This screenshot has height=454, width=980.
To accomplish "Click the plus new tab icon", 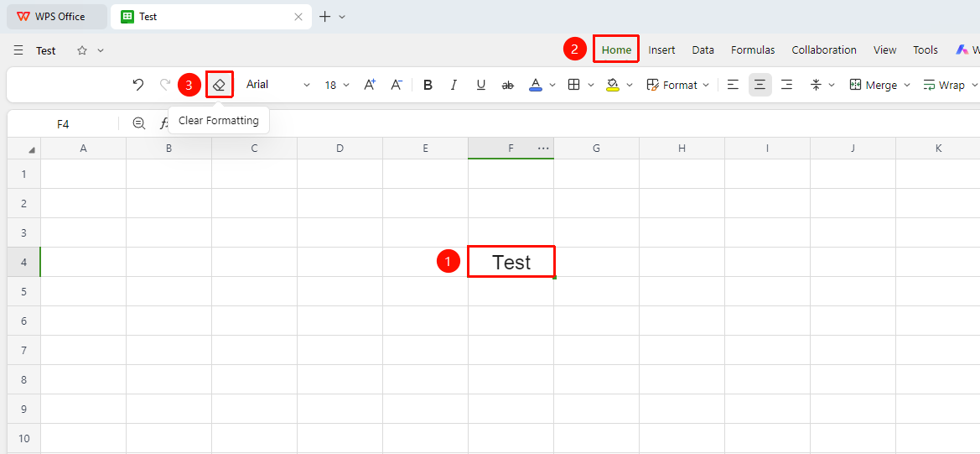I will (x=324, y=17).
